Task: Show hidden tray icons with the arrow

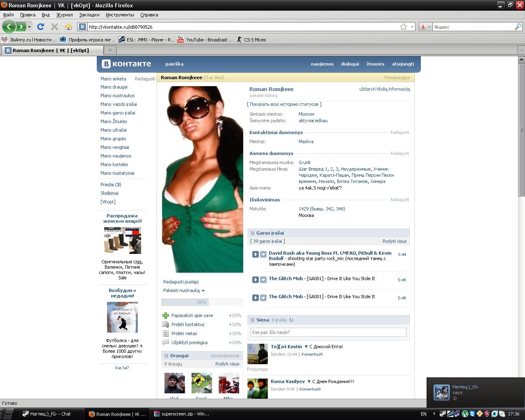Action: tap(434, 414)
